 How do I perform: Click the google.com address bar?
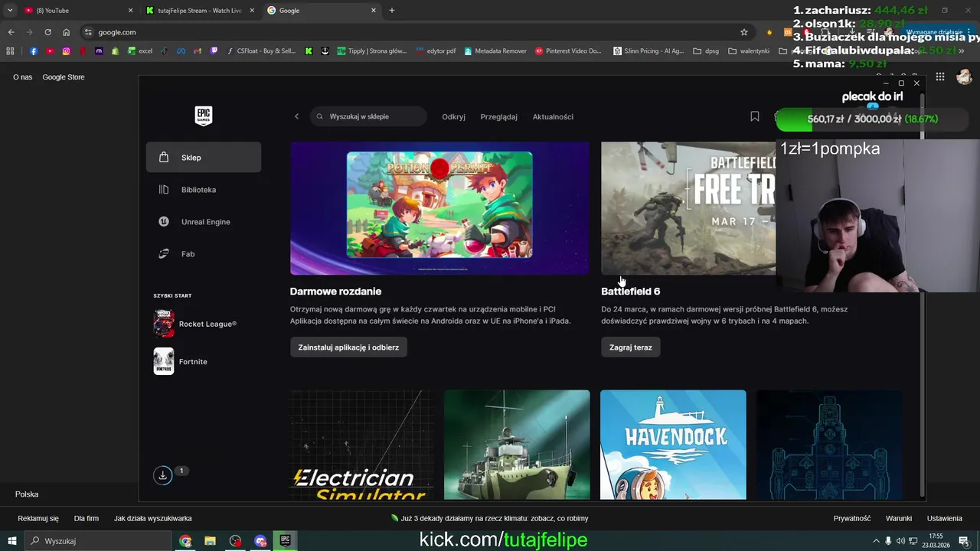[x=413, y=32]
